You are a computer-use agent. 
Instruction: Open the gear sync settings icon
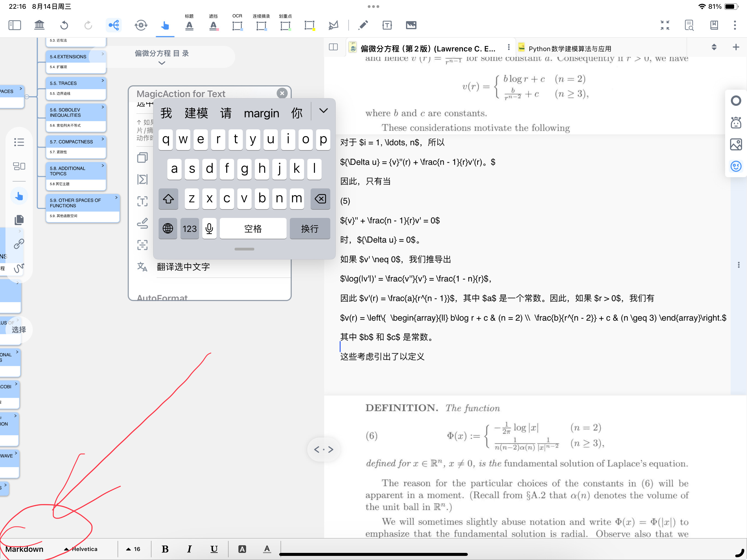(141, 25)
